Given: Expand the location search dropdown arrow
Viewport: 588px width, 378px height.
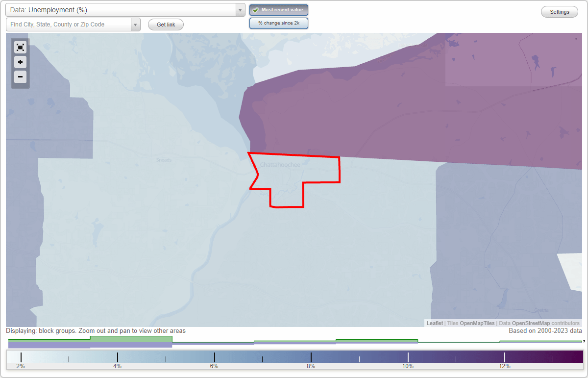Looking at the screenshot, I should tap(135, 25).
